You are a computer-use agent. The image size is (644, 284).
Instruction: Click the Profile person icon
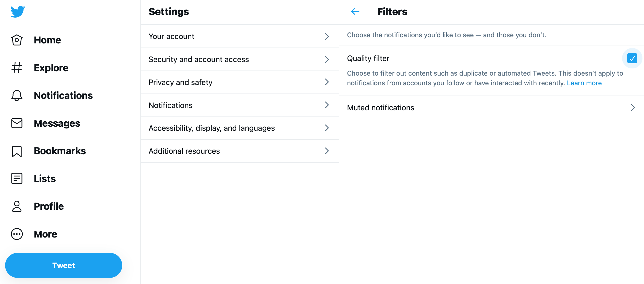17,206
